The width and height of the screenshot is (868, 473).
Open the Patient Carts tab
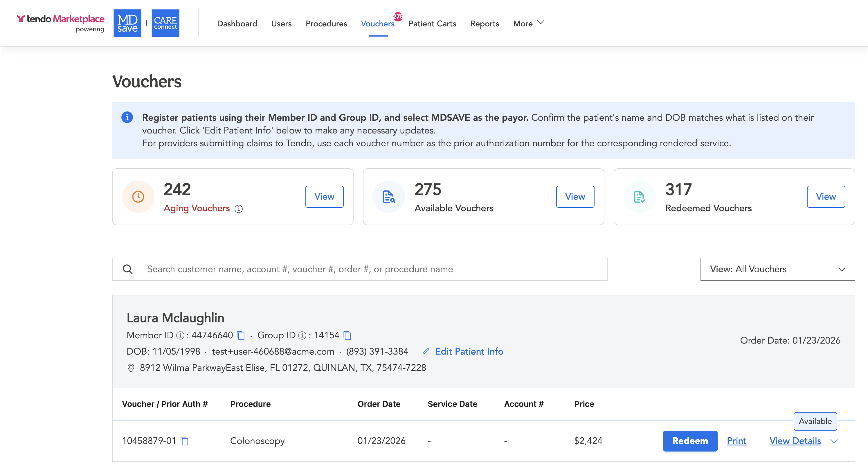432,24
